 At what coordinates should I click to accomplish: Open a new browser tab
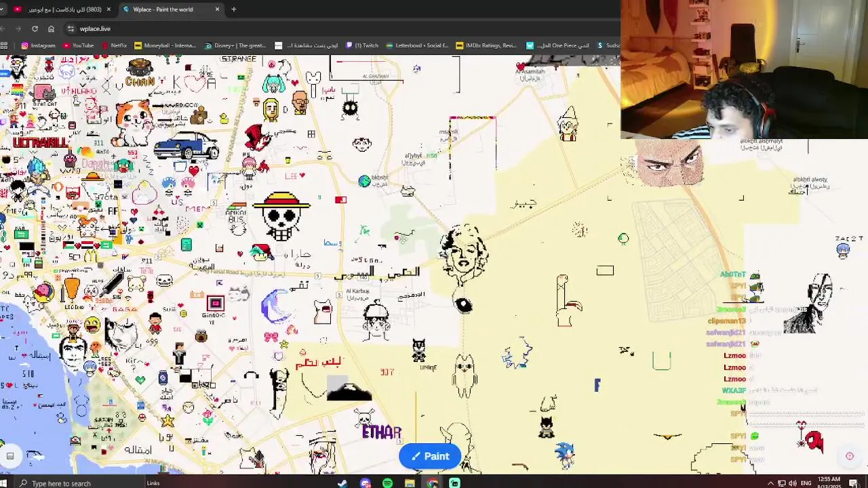click(233, 9)
